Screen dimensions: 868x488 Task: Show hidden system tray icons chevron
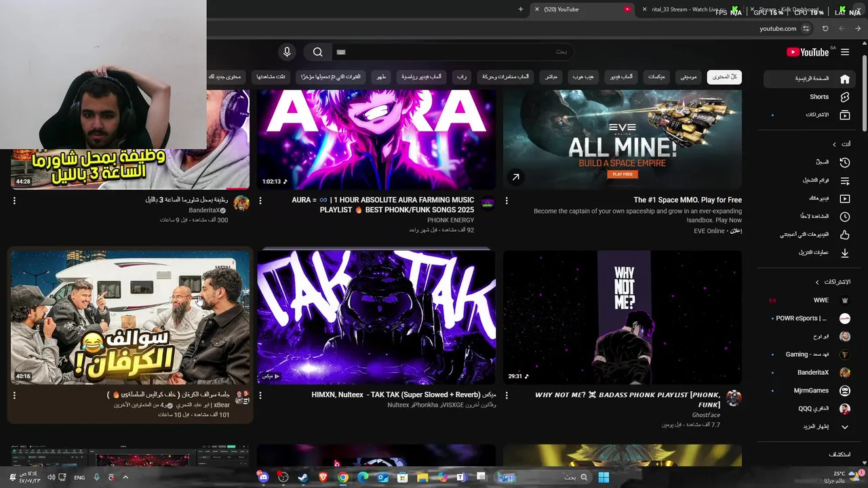point(125,477)
